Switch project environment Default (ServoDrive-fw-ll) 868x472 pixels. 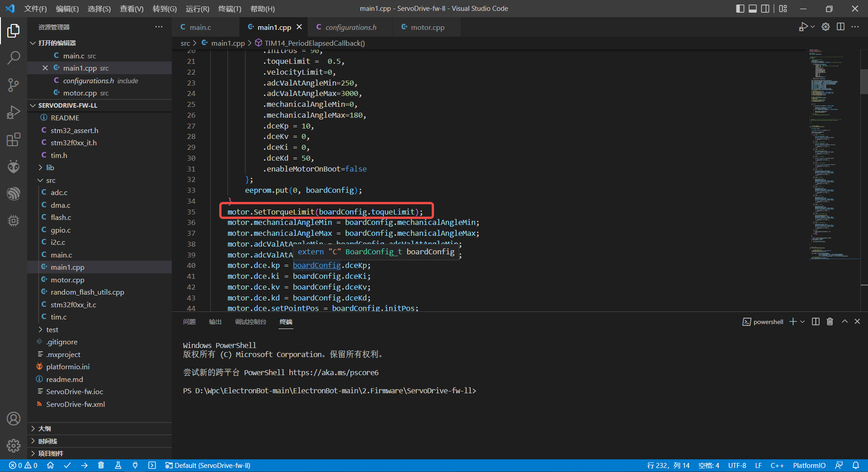point(208,465)
